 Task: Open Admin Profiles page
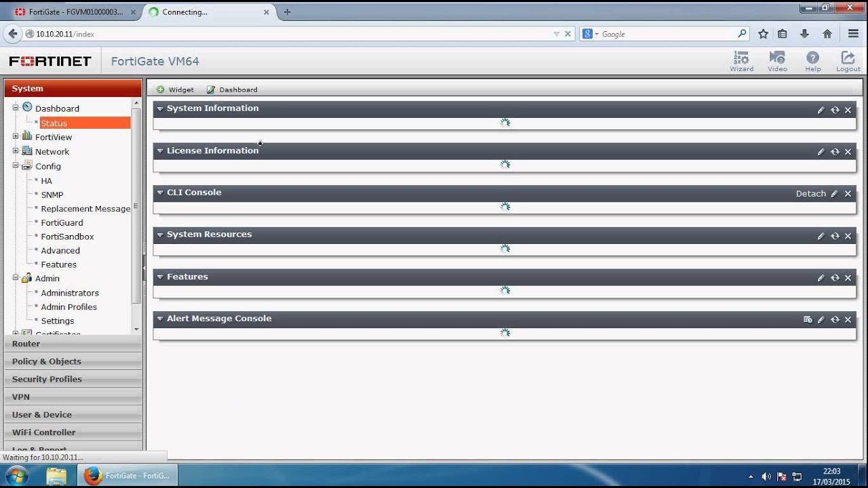pyautogui.click(x=68, y=307)
